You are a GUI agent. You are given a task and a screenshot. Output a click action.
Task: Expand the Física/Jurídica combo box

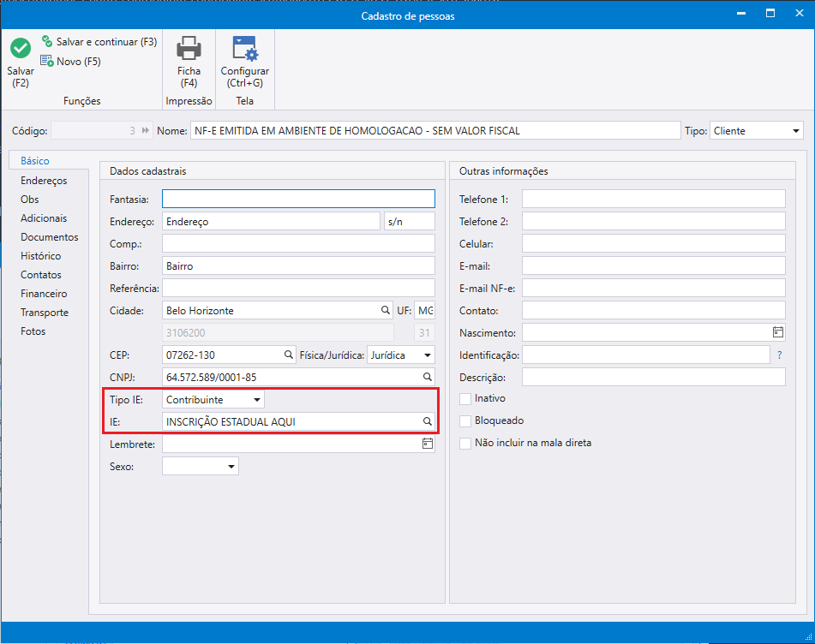(401, 355)
